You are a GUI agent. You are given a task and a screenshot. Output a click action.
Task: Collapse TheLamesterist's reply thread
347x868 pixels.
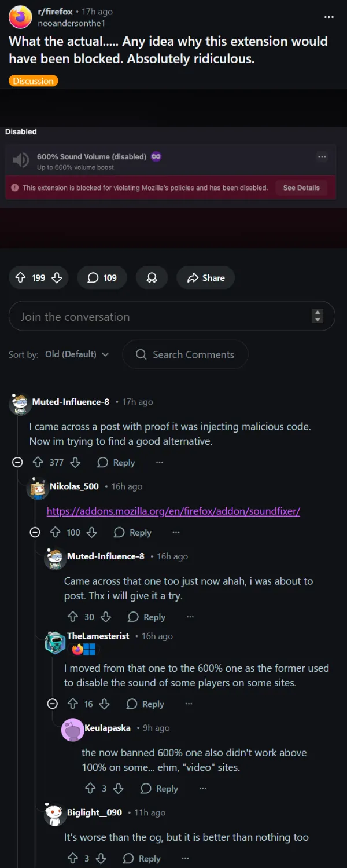point(53,704)
